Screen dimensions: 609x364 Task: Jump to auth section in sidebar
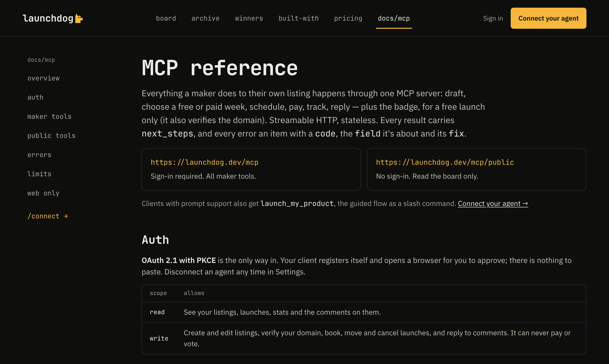[x=35, y=97]
